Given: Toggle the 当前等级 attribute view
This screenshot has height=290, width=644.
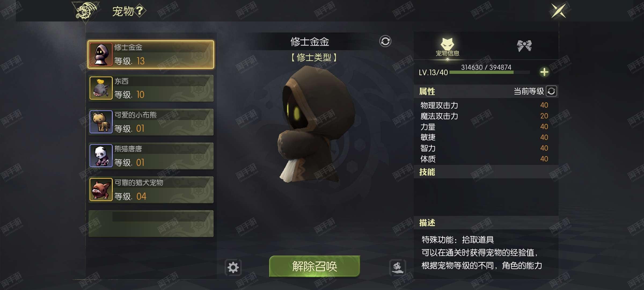Looking at the screenshot, I should [551, 91].
